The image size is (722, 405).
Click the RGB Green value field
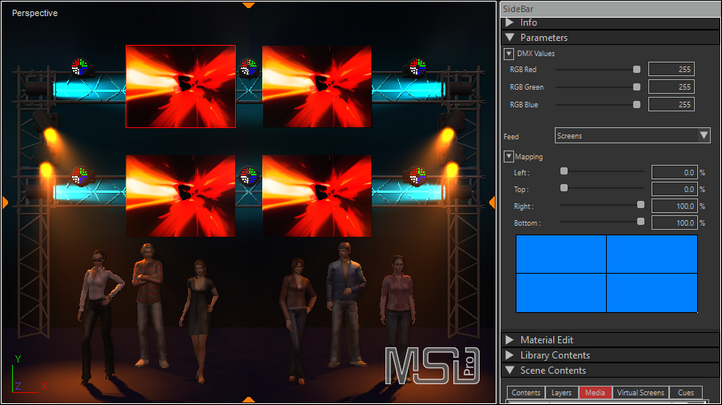pos(671,87)
